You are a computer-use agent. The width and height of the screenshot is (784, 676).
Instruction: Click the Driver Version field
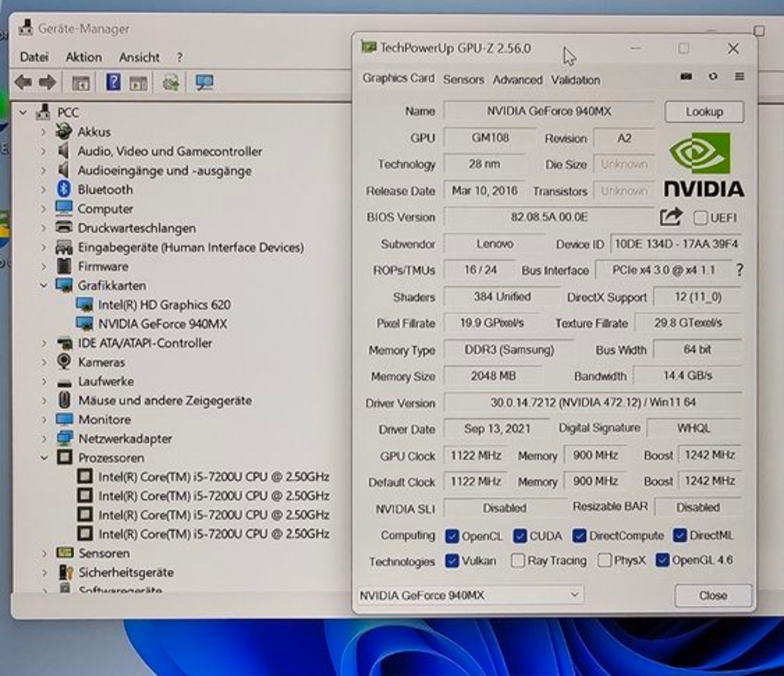pos(593,403)
